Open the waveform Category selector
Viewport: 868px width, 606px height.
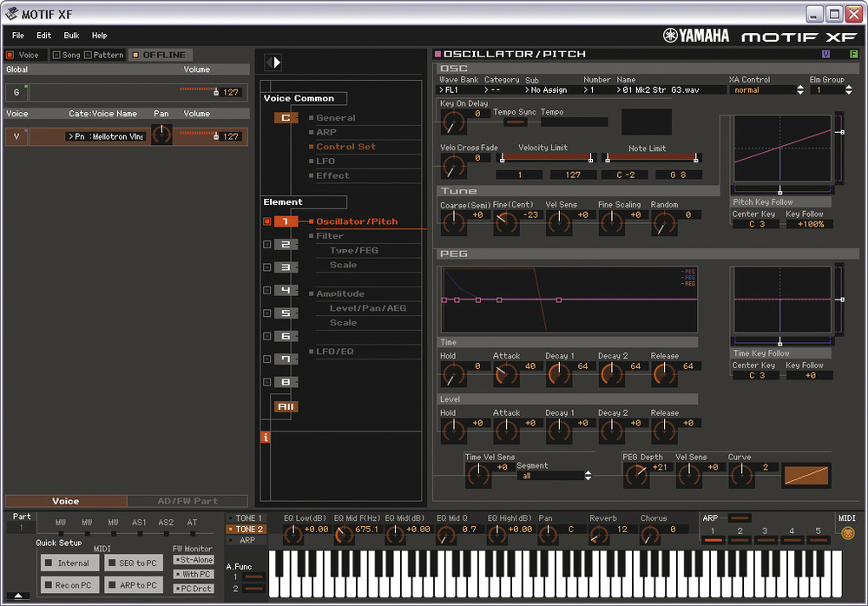click(503, 89)
